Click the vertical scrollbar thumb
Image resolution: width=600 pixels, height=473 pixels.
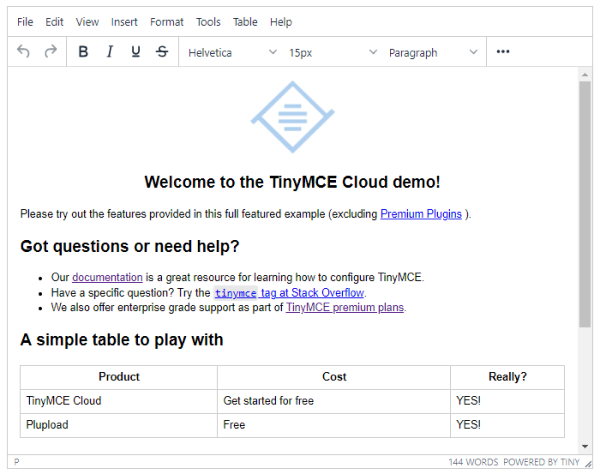pos(585,204)
